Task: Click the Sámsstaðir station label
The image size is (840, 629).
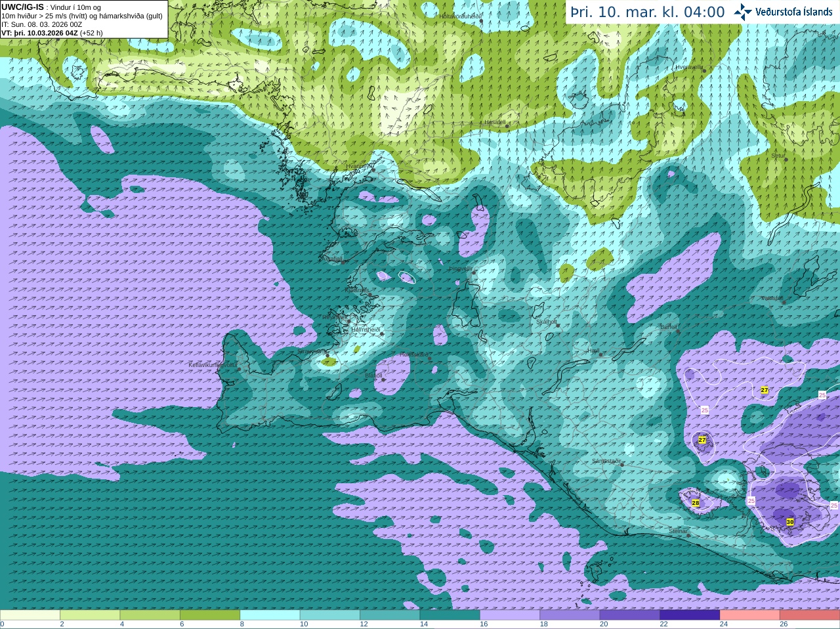Action: [x=606, y=461]
